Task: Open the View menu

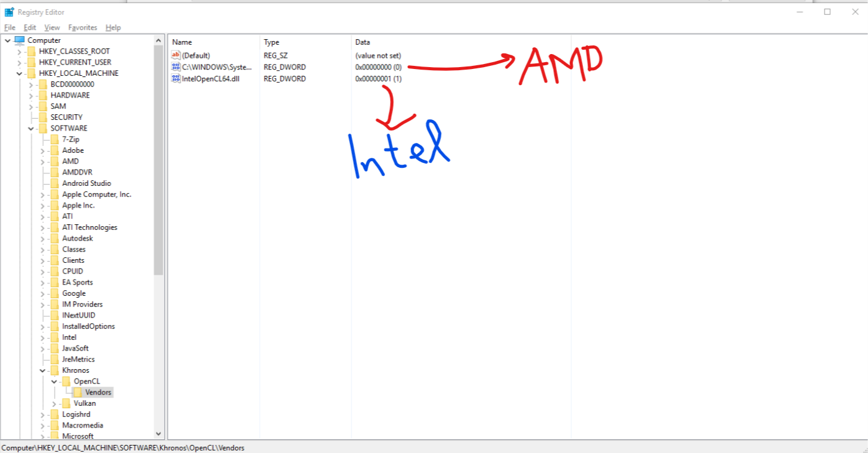Action: tap(52, 27)
